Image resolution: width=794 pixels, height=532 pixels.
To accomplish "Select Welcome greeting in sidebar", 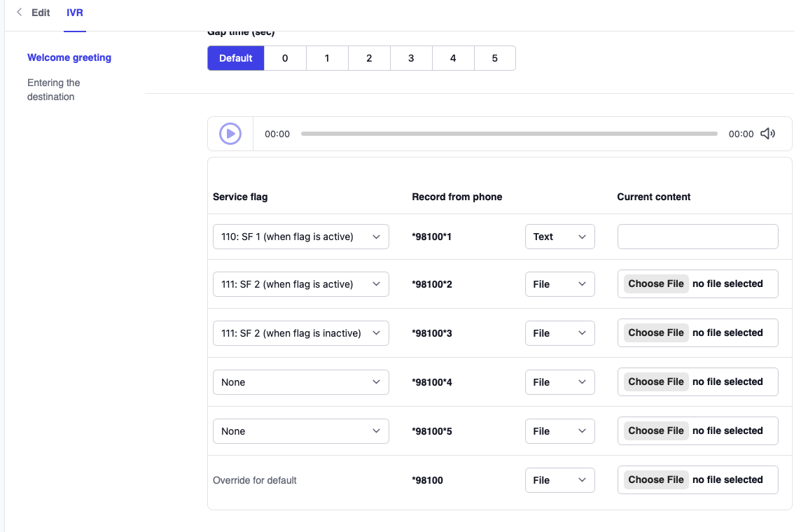I will [x=69, y=57].
